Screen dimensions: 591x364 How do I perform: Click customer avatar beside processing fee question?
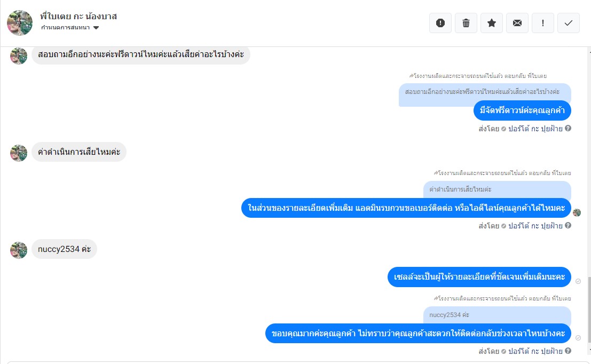click(19, 153)
